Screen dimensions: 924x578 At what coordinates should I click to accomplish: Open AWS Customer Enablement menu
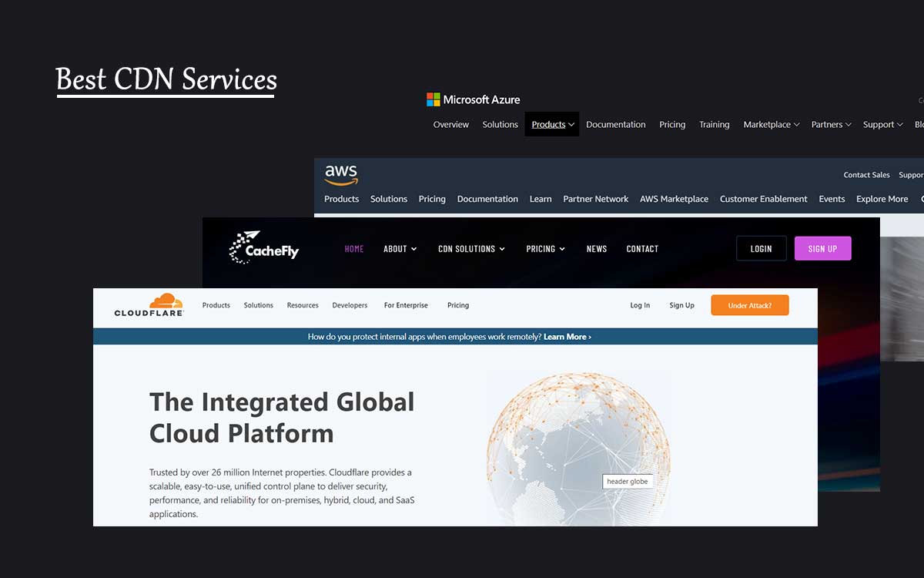(763, 199)
